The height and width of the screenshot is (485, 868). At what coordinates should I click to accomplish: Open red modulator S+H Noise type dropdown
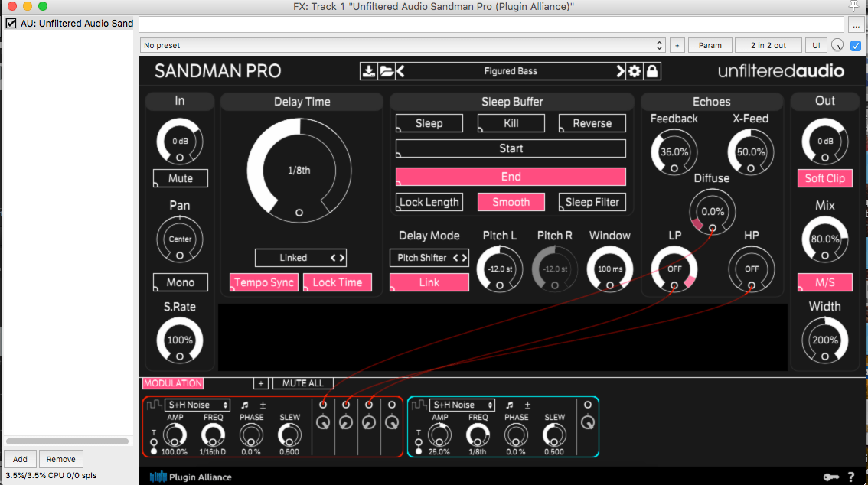click(x=197, y=405)
